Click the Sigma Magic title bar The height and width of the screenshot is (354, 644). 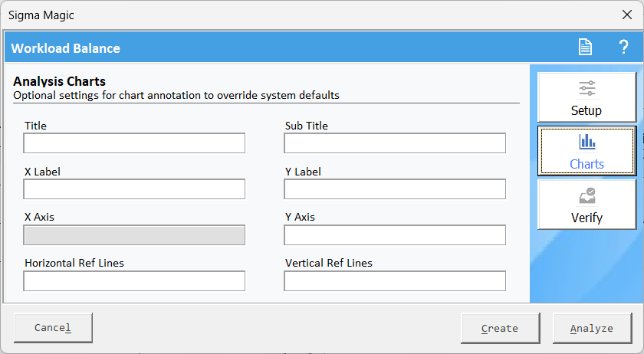pyautogui.click(x=307, y=15)
